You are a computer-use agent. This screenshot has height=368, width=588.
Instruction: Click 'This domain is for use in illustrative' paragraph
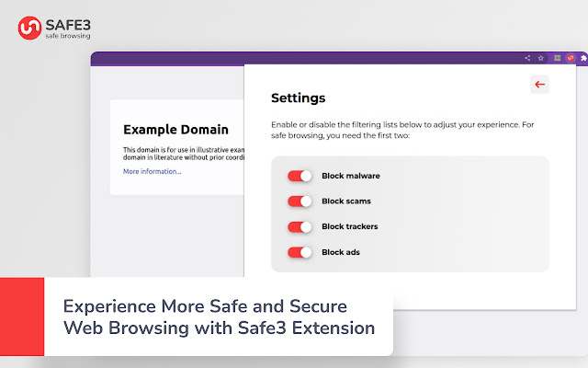point(184,154)
